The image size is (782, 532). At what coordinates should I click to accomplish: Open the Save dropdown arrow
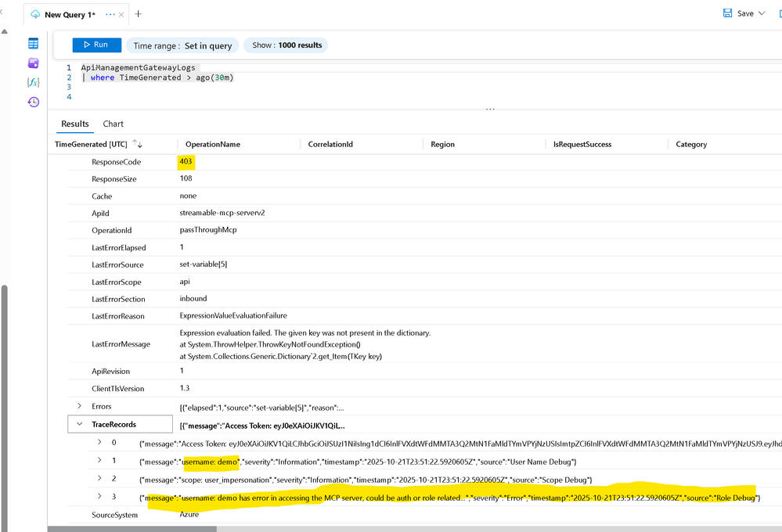pos(762,13)
